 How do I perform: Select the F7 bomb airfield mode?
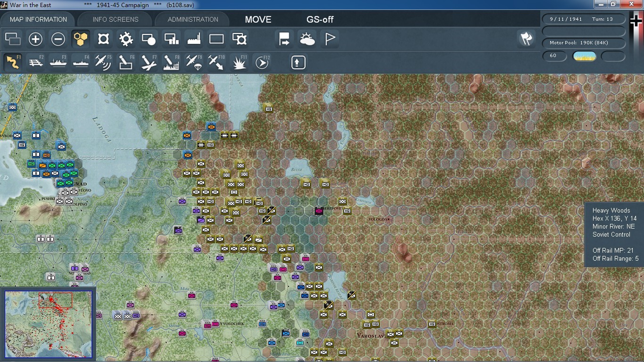(149, 62)
